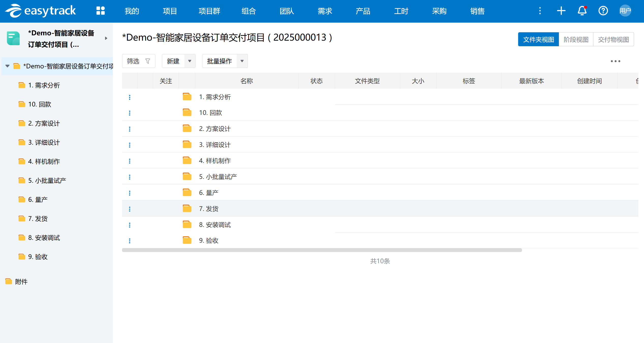Expand the 新建 dropdown arrow
This screenshot has height=343, width=644.
[190, 61]
